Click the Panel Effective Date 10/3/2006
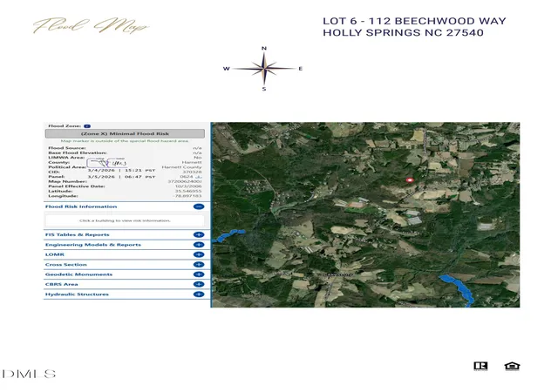This screenshot has width=558, height=392. (x=188, y=186)
